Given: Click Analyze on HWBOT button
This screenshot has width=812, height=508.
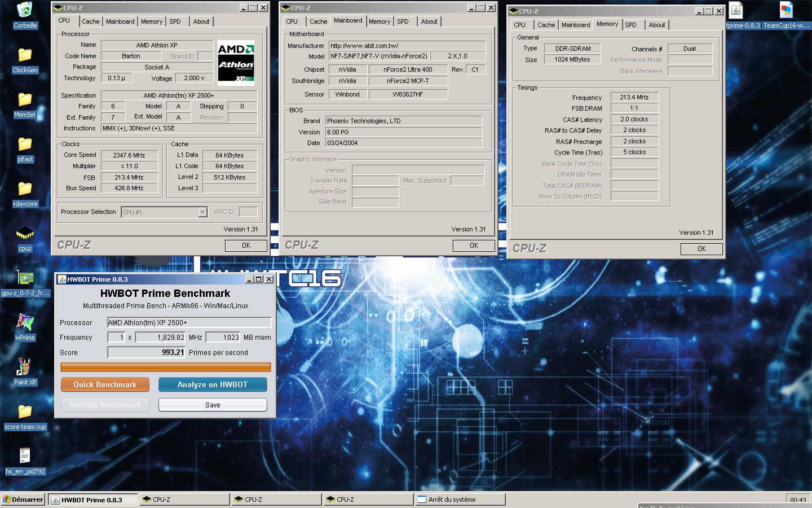Looking at the screenshot, I should pos(213,384).
